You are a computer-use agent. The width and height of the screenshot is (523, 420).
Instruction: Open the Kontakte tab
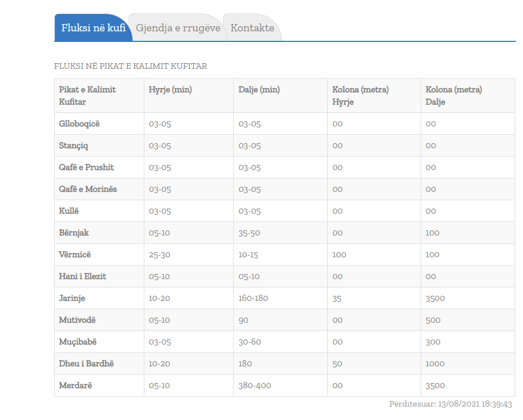tap(252, 28)
